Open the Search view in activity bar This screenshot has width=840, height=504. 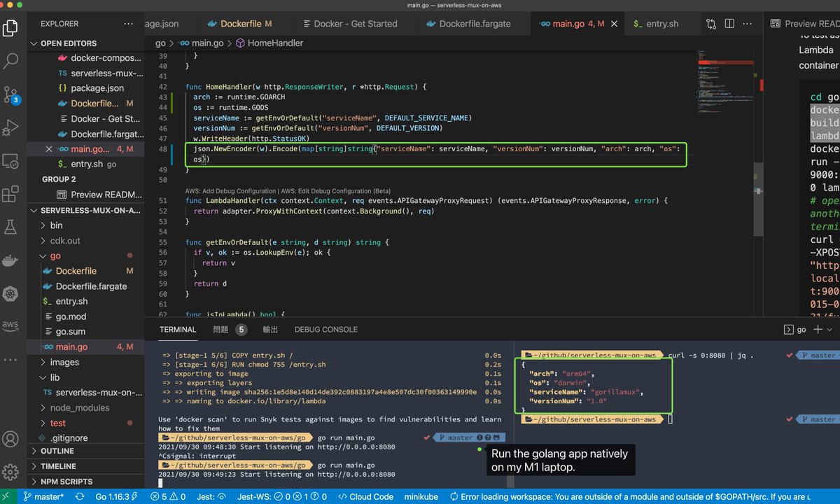[x=11, y=61]
